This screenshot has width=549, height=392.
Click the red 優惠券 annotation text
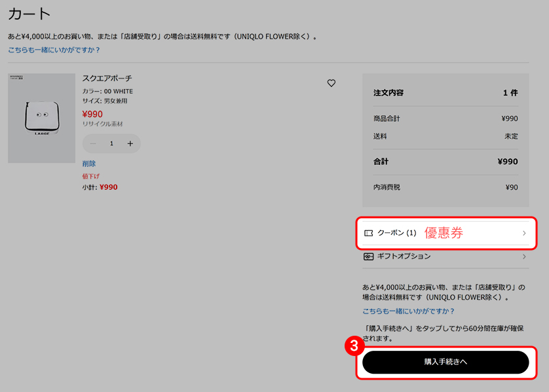coord(444,233)
